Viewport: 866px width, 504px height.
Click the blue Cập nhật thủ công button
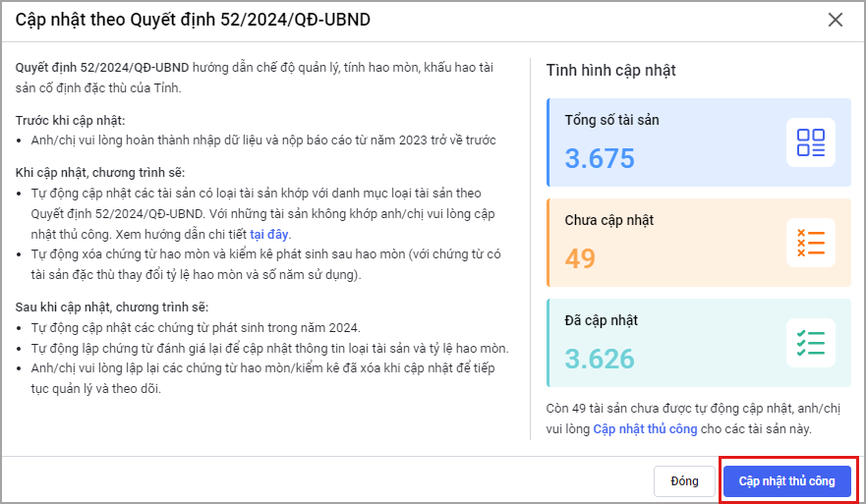(786, 481)
